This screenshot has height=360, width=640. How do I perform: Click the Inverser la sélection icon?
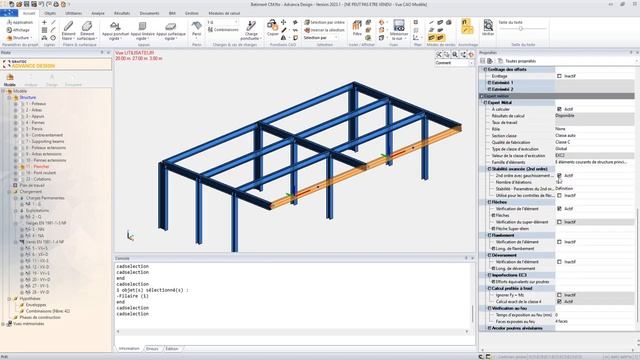[307, 30]
